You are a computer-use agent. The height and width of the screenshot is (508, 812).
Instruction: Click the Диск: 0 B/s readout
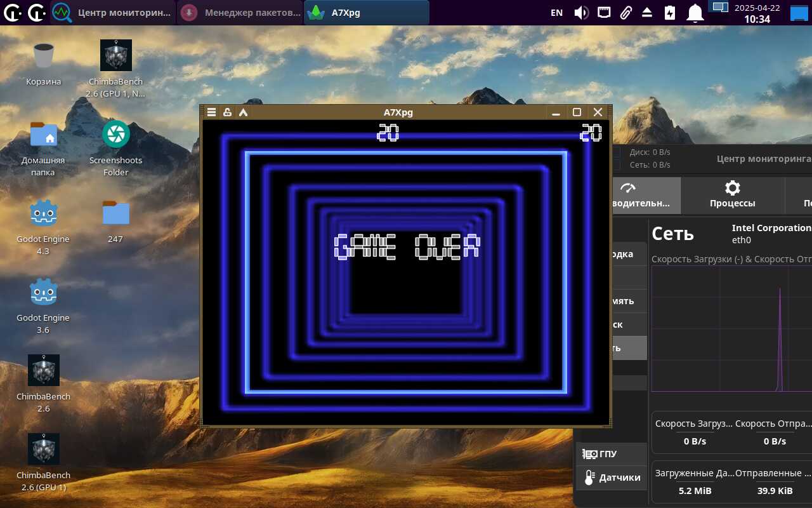650,152
